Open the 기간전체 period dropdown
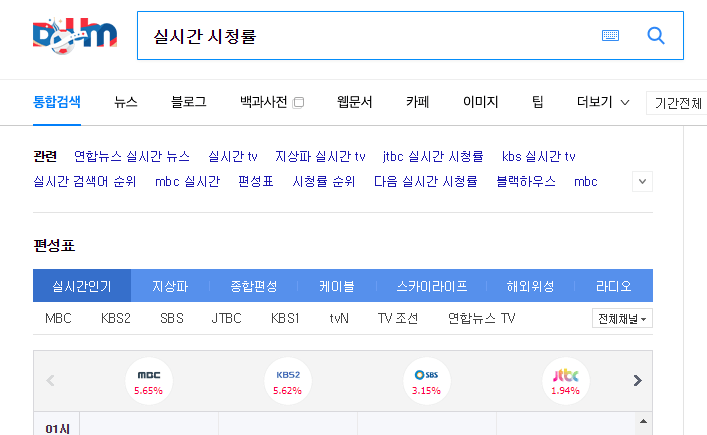 point(678,103)
